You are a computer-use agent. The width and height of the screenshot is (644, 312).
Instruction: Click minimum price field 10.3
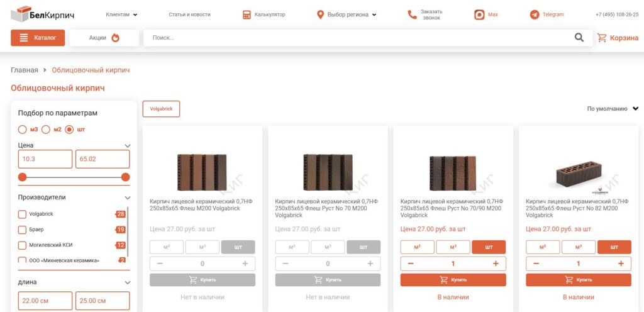(45, 159)
